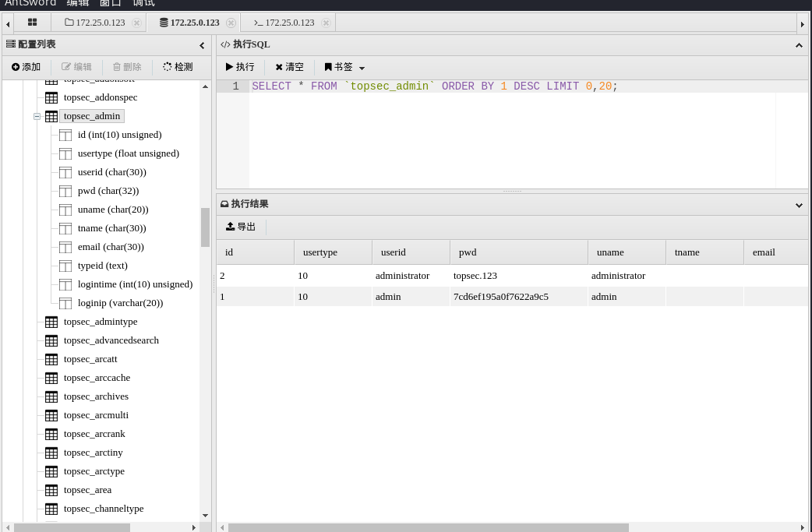Select the usertype (float unsigned) column
This screenshot has width=812, height=532.
pos(129,153)
